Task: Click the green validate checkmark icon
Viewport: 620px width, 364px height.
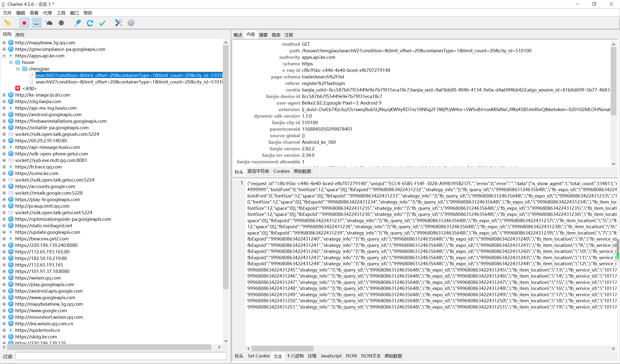Action: tap(102, 23)
